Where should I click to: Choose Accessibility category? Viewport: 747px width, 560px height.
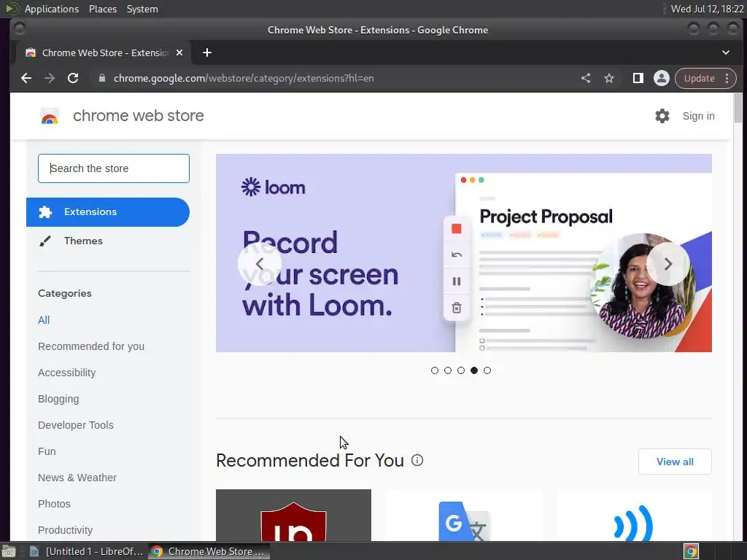pos(66,373)
